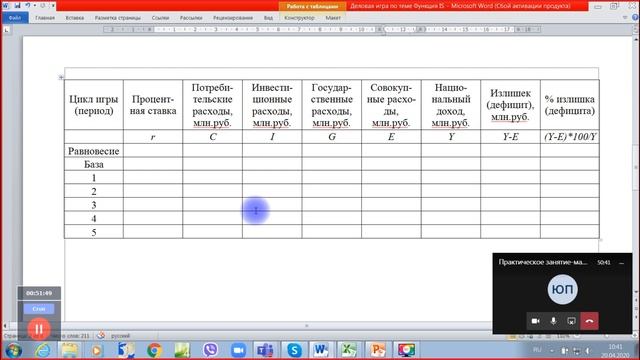
Task: Mute microphone in the call window
Action: (553, 321)
